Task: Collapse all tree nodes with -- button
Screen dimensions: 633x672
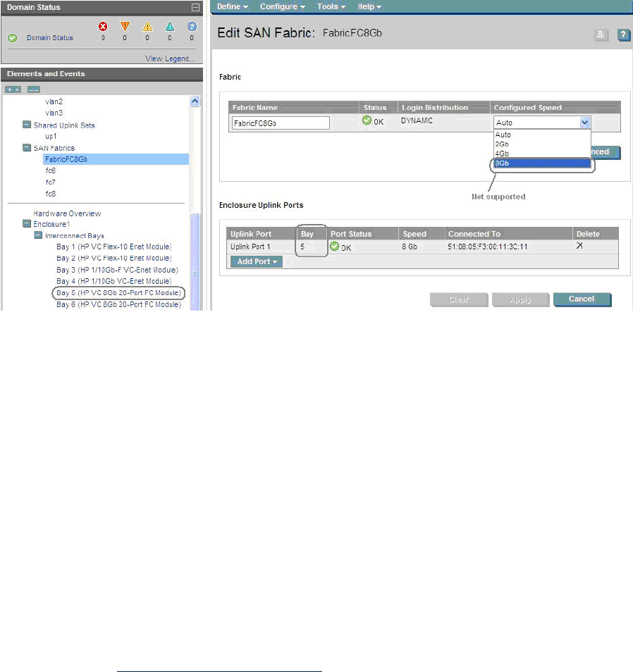Action: pos(33,89)
